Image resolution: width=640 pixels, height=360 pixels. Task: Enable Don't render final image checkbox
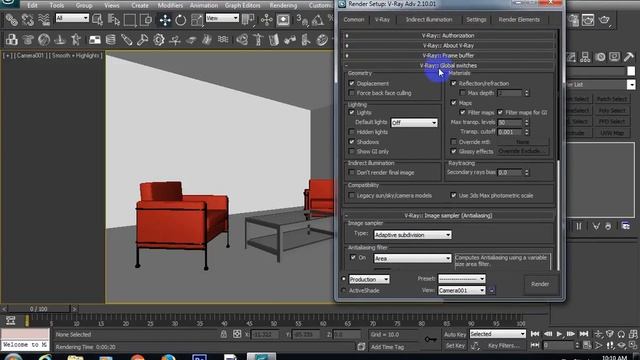[x=351, y=173]
